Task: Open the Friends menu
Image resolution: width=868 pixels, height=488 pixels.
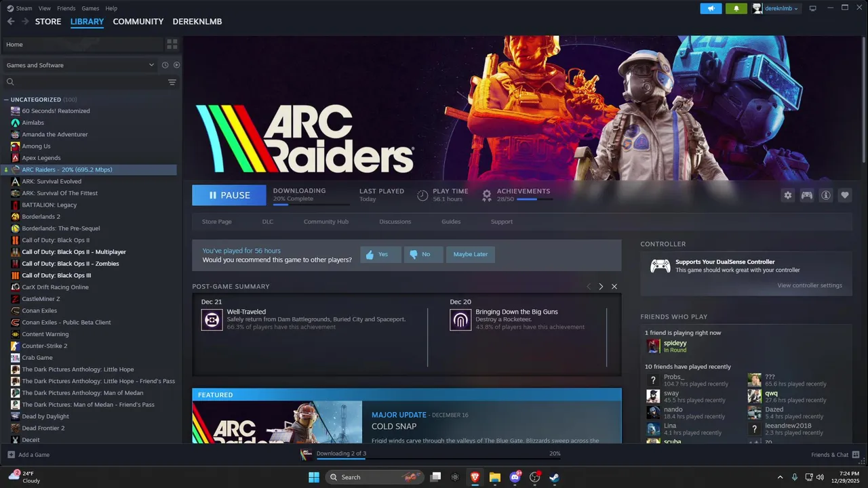Action: point(66,8)
